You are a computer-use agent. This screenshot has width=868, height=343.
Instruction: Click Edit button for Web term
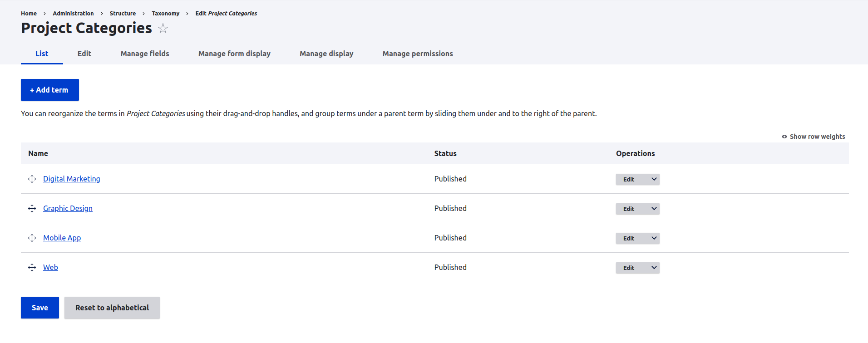point(629,268)
